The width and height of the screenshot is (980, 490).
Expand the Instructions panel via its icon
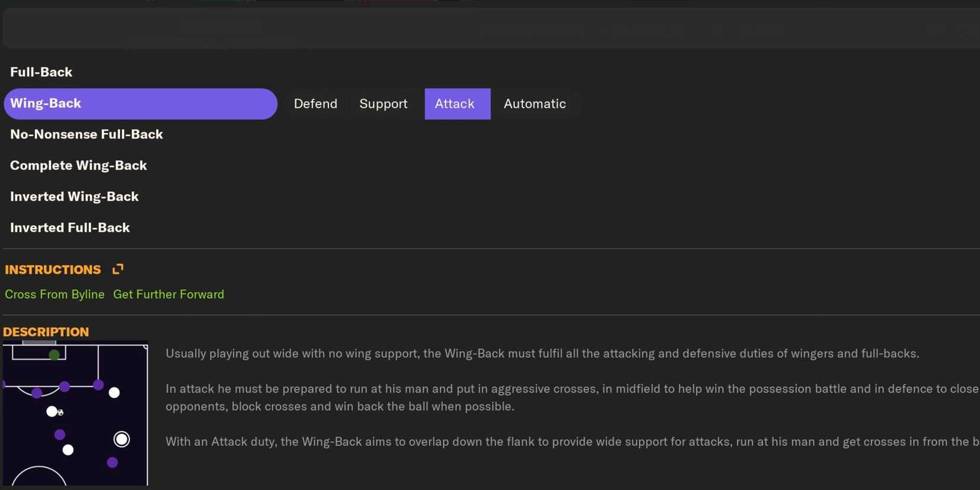[x=118, y=269]
